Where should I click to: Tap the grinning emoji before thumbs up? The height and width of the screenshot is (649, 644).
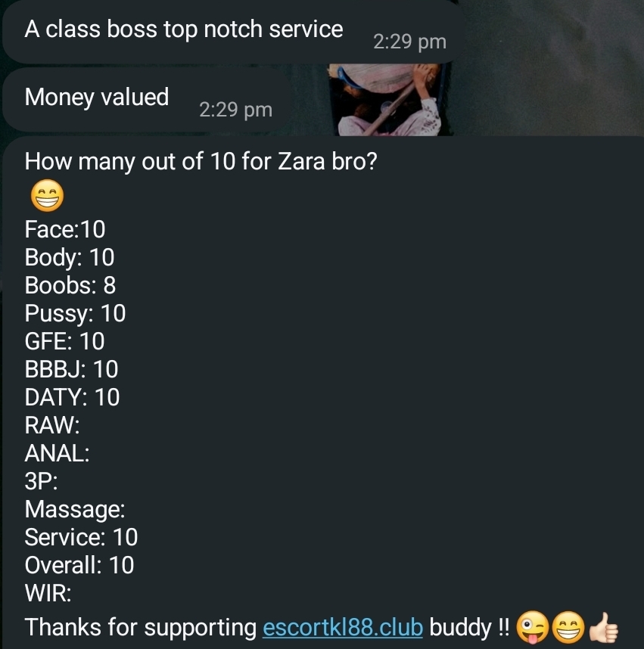[568, 628]
